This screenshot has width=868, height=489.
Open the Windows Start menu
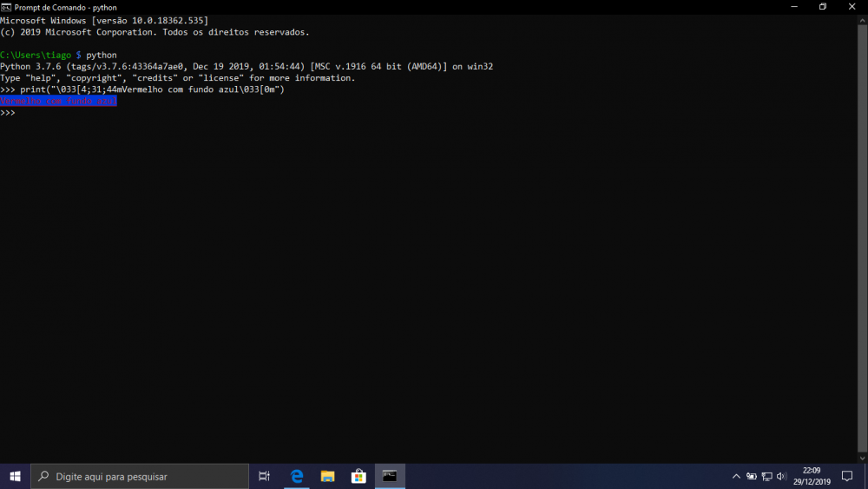tap(15, 476)
